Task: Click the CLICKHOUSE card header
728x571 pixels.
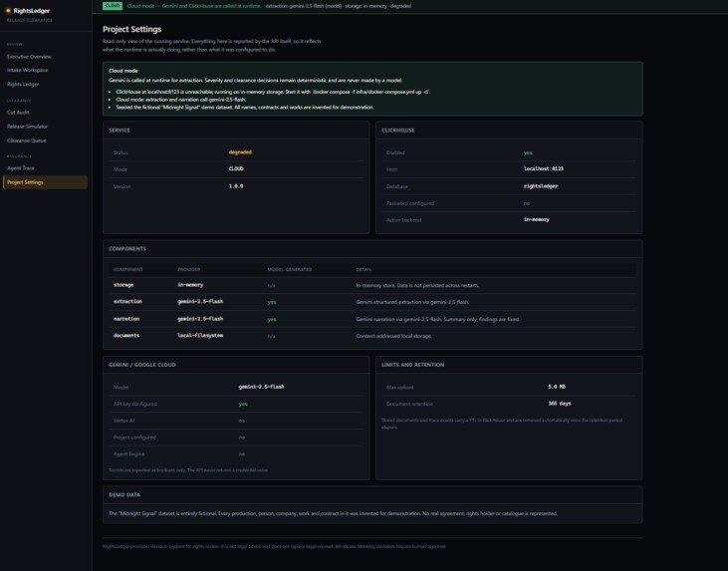Action: coord(398,131)
